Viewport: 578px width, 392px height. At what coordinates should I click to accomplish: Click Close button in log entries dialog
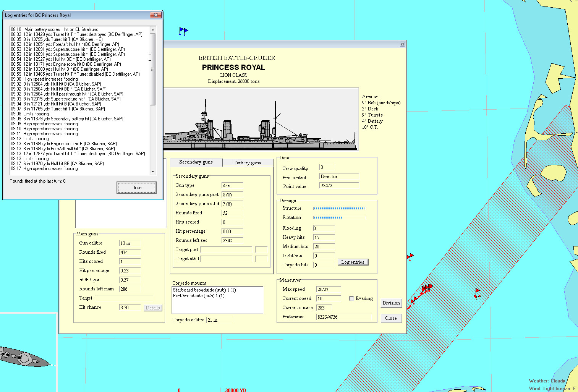pyautogui.click(x=136, y=188)
